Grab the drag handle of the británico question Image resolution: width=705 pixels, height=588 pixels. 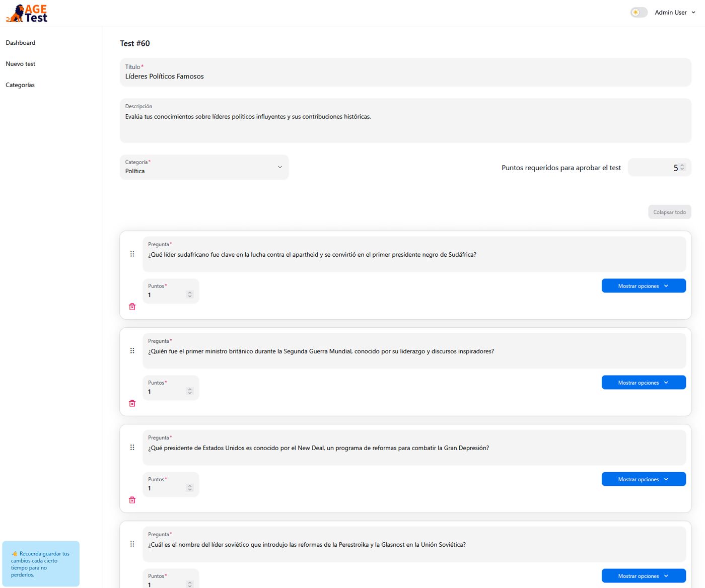coord(132,351)
